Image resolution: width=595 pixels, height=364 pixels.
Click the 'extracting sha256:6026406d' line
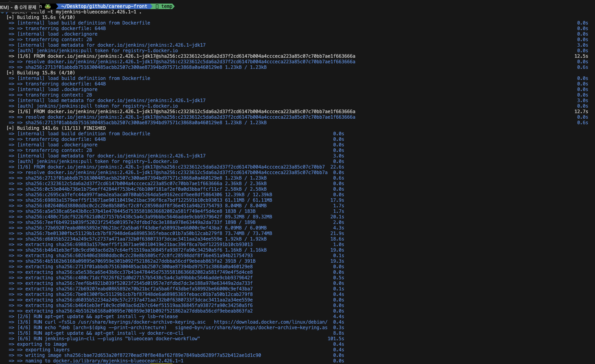(x=131, y=256)
